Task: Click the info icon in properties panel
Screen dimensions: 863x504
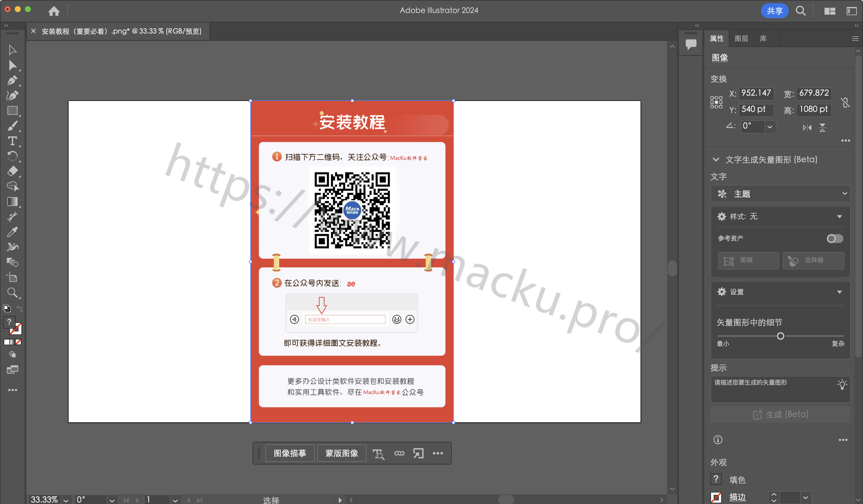Action: click(718, 440)
